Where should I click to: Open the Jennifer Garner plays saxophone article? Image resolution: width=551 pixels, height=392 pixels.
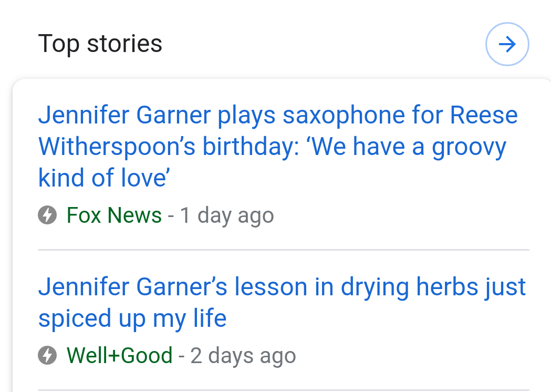click(278, 146)
